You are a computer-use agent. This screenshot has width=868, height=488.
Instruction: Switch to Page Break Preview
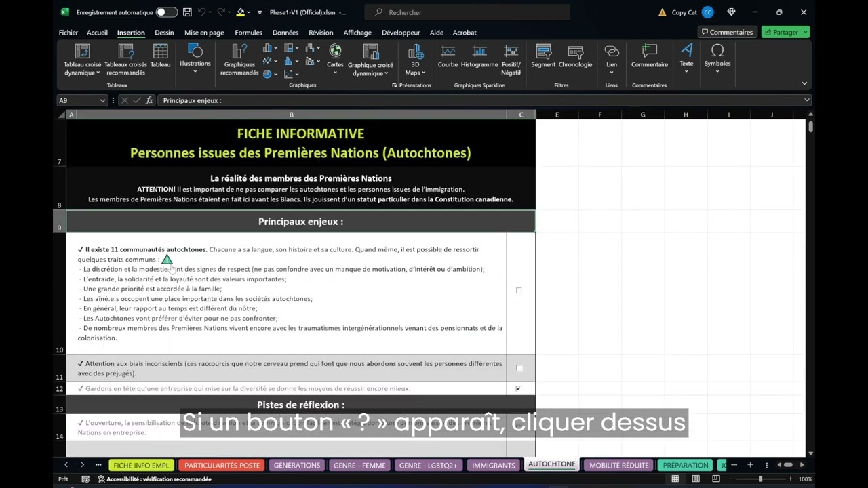pyautogui.click(x=716, y=479)
